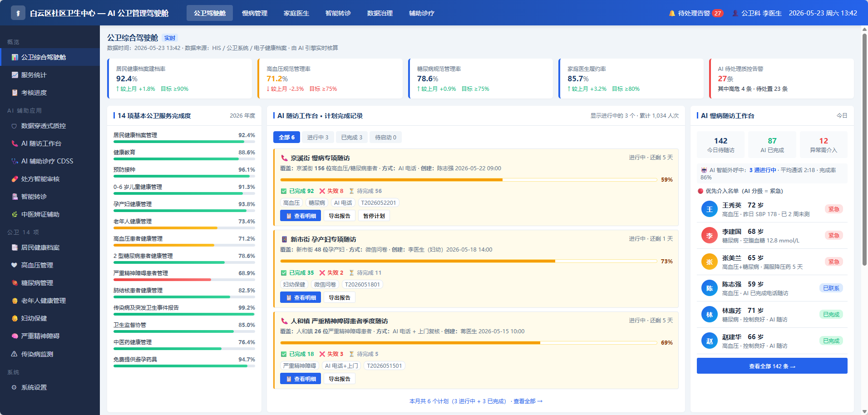Viewport: 868px width, 415px height.
Task: Open 查看全部 link under plan list
Action: [x=528, y=401]
